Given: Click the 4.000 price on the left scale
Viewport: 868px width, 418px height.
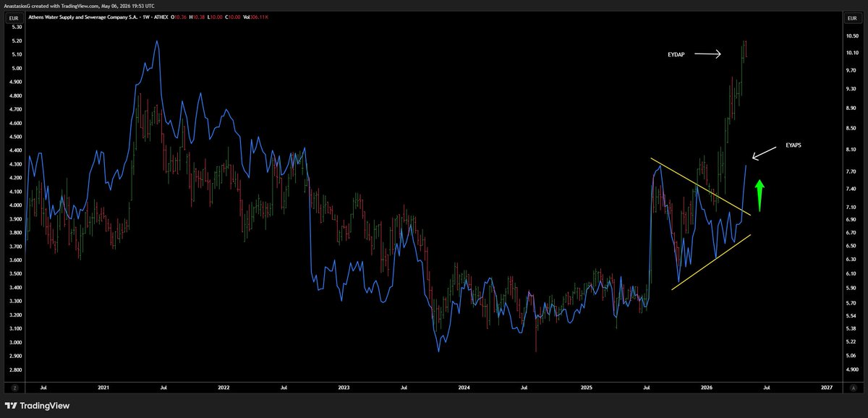Looking at the screenshot, I should (15, 205).
